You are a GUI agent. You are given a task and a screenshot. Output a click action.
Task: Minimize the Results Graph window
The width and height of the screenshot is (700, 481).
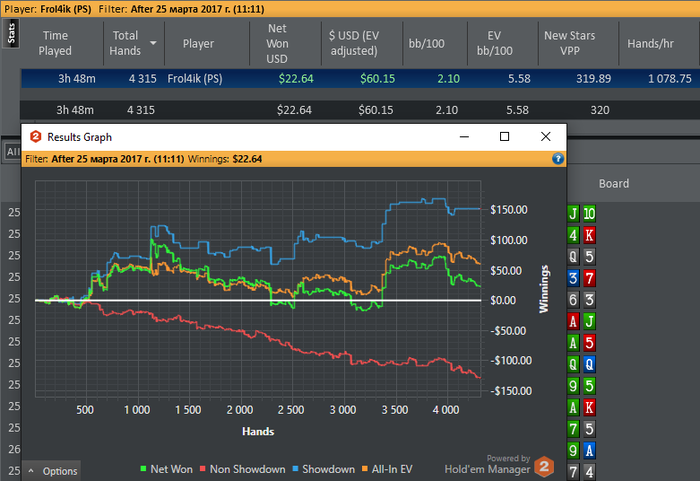tap(464, 137)
